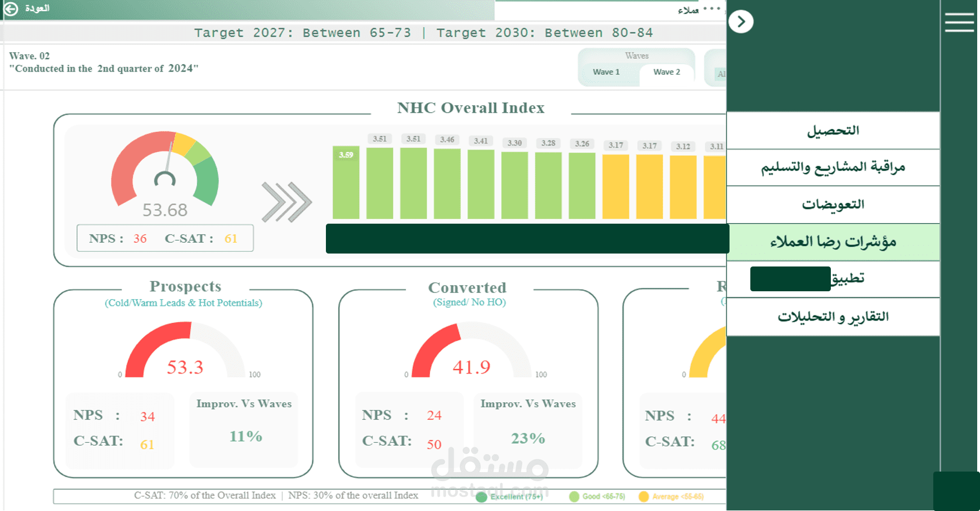
Task: Open the التعويضات menu item
Action: [833, 205]
